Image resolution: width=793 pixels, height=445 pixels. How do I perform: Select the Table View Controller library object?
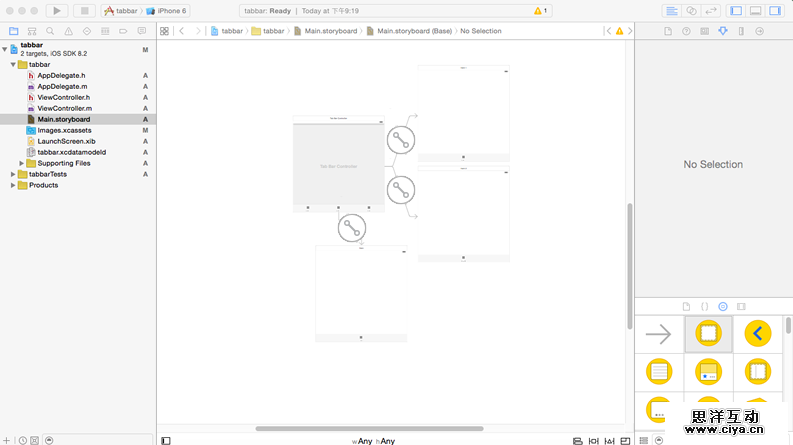click(x=659, y=372)
